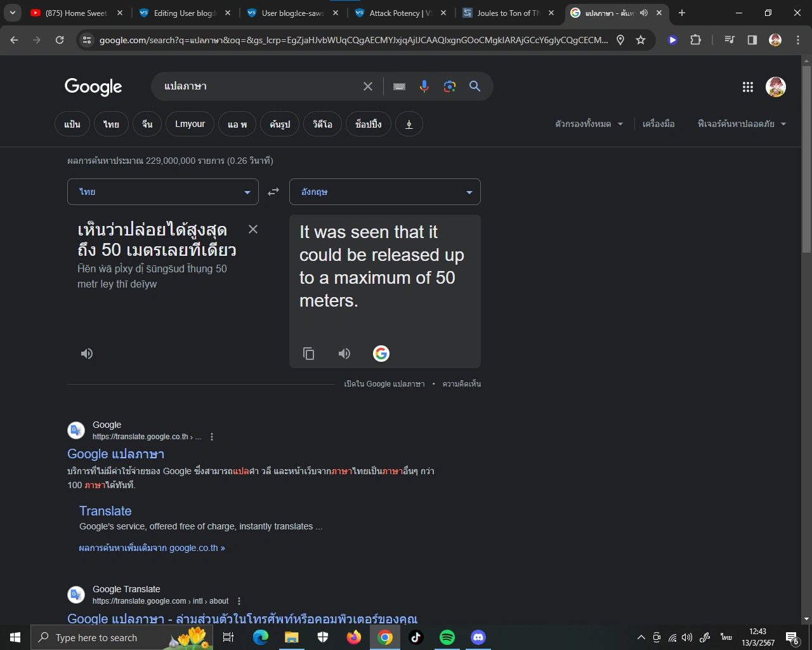Open options for the translate.google.co.th result

tap(212, 437)
